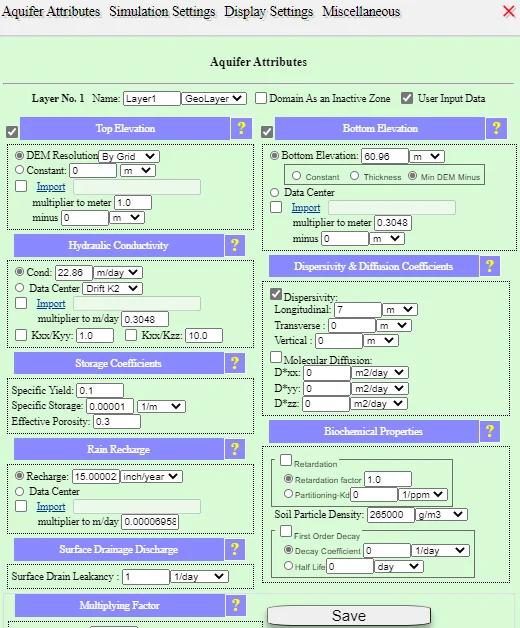Select Thickness option for Bottom Elevation

pos(354,176)
